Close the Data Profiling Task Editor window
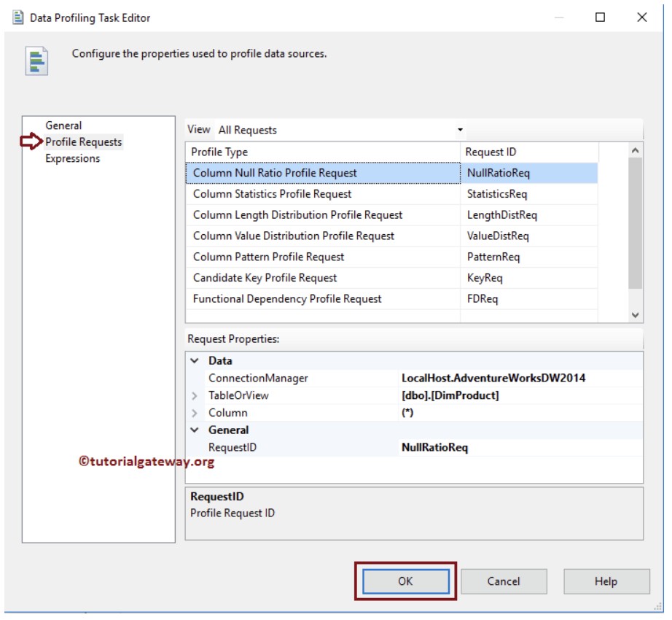The height and width of the screenshot is (620, 672). 641,18
